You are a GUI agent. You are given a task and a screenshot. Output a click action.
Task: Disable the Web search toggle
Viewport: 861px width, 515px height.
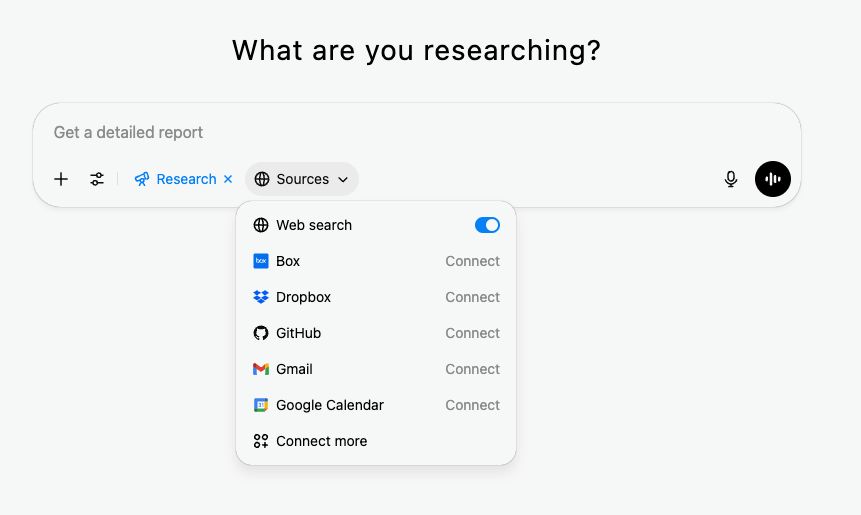pyautogui.click(x=487, y=225)
